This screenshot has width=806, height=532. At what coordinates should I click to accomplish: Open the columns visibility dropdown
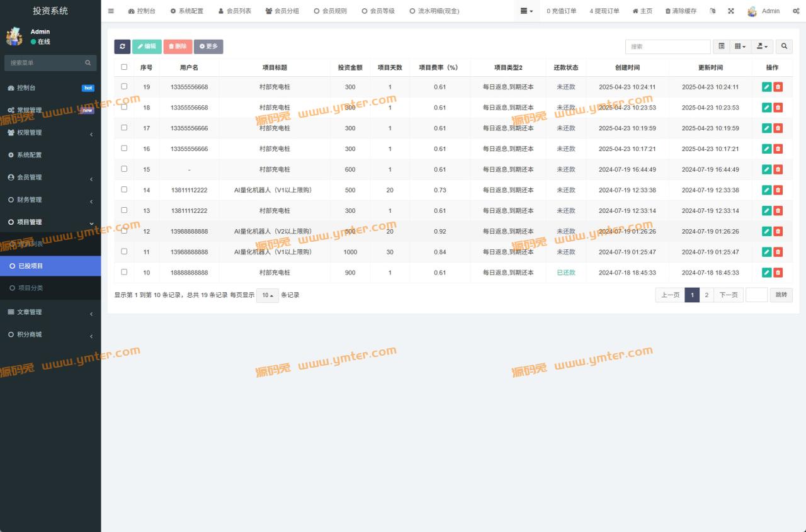click(x=741, y=47)
